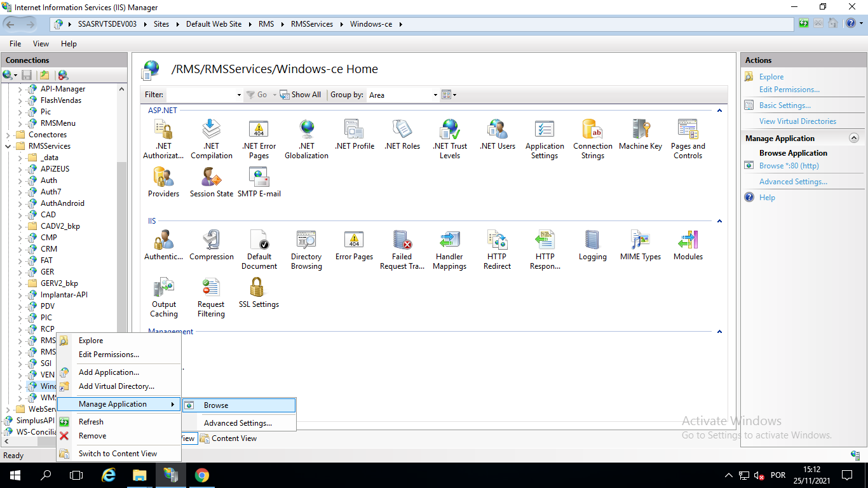Open Session State feature
This screenshot has width=868, height=488.
(212, 182)
